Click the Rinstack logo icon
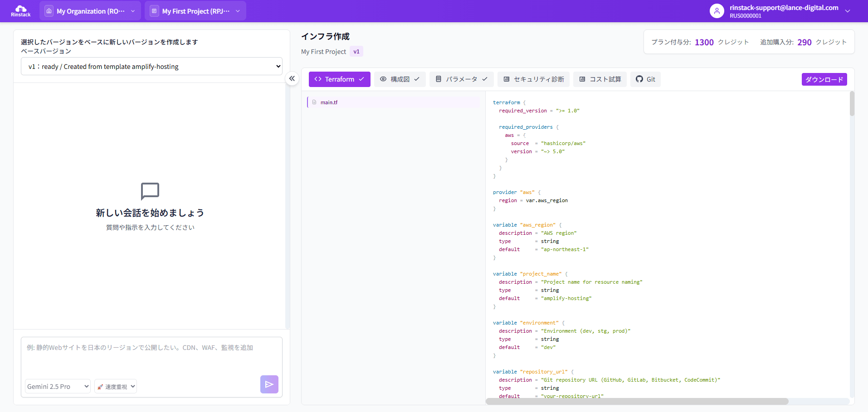 [x=21, y=9]
